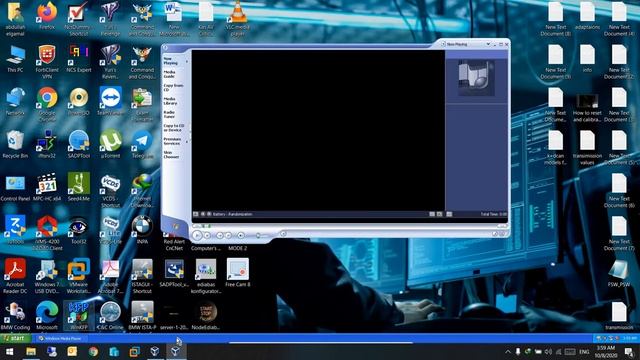Open the Media Guide tab
The width and height of the screenshot is (640, 360).
point(169,74)
